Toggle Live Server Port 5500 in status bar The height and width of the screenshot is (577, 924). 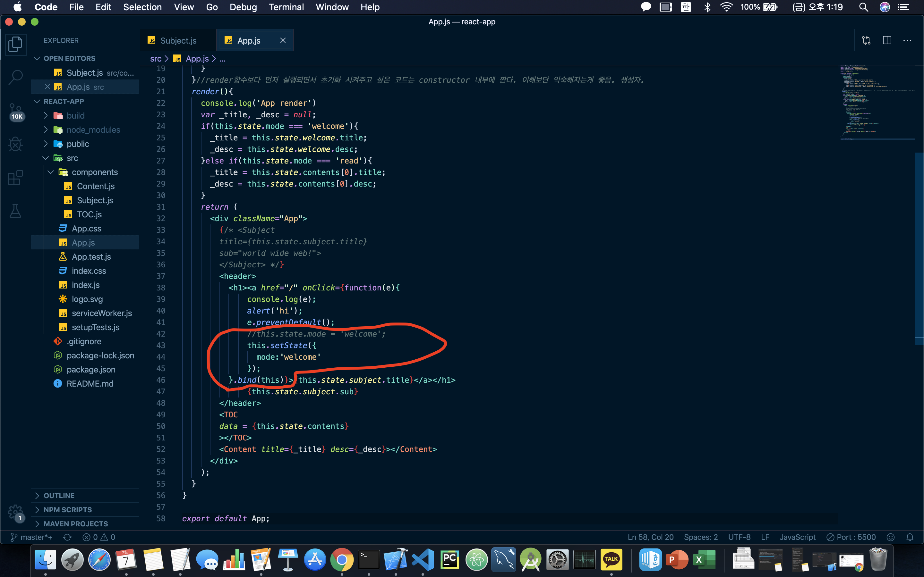point(851,537)
